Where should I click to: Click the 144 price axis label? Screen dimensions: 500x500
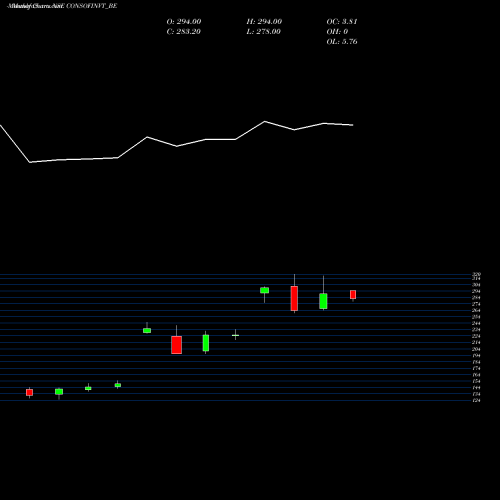476,388
